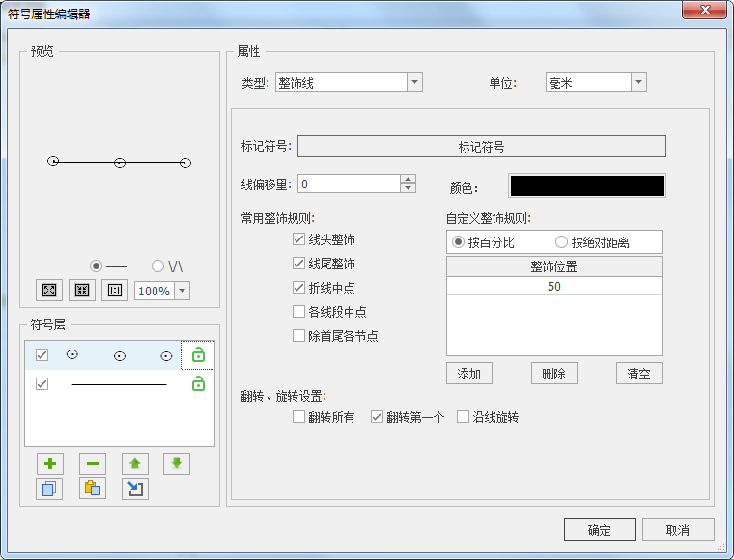This screenshot has height=560, width=734.
Task: Expand the 单位 unit dropdown
Action: coord(638,83)
